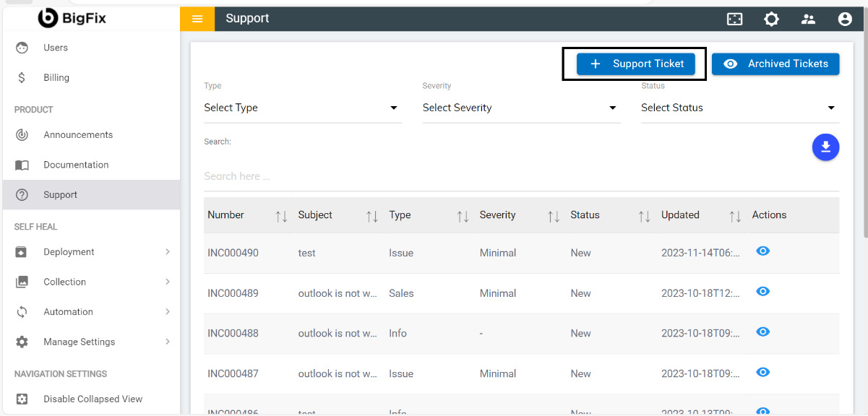Open the Select Type dropdown
The width and height of the screenshot is (868, 416).
coord(302,108)
